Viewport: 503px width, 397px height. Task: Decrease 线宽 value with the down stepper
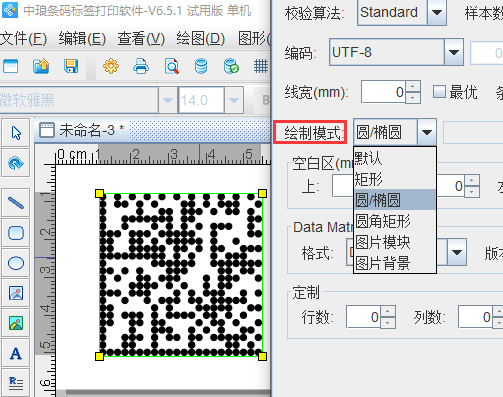[x=413, y=97]
